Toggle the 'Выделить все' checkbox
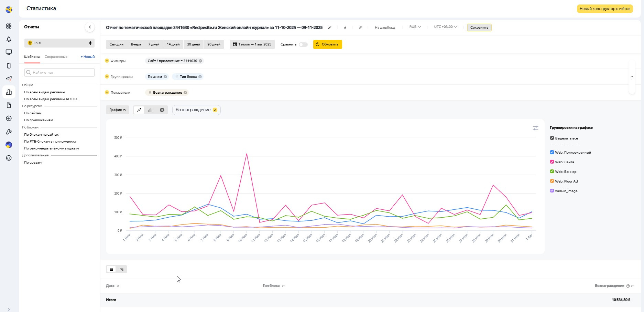The width and height of the screenshot is (644, 312). click(552, 138)
